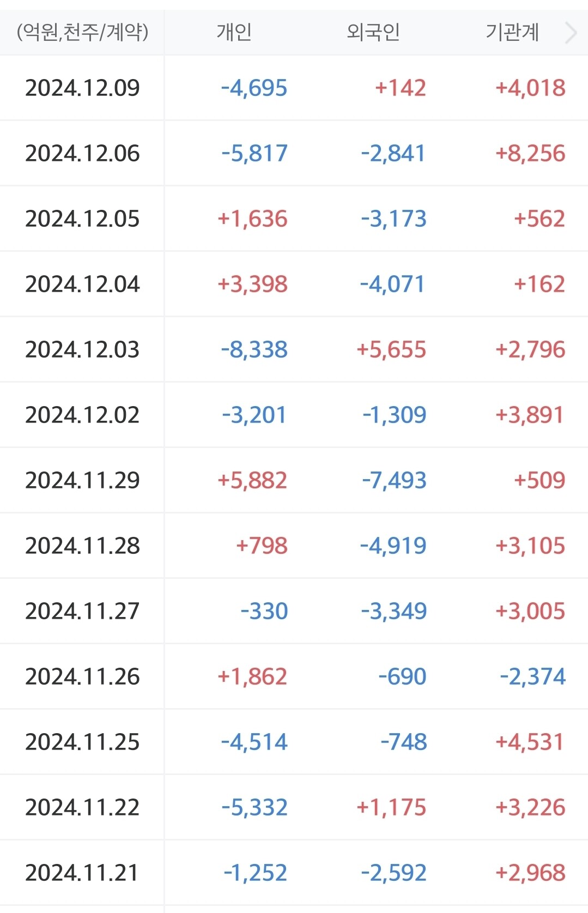Select institution value -2,374
588x913 pixels.
(x=533, y=677)
